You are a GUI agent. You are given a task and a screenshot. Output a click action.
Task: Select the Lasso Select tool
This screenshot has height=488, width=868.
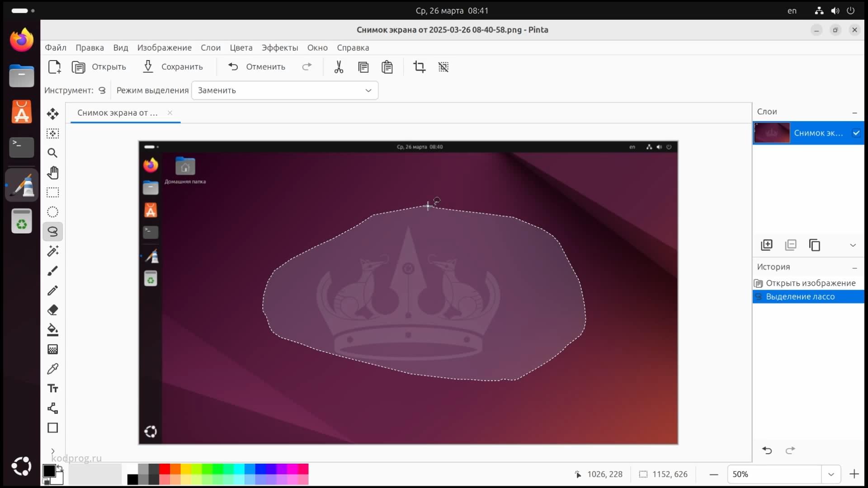(x=52, y=232)
